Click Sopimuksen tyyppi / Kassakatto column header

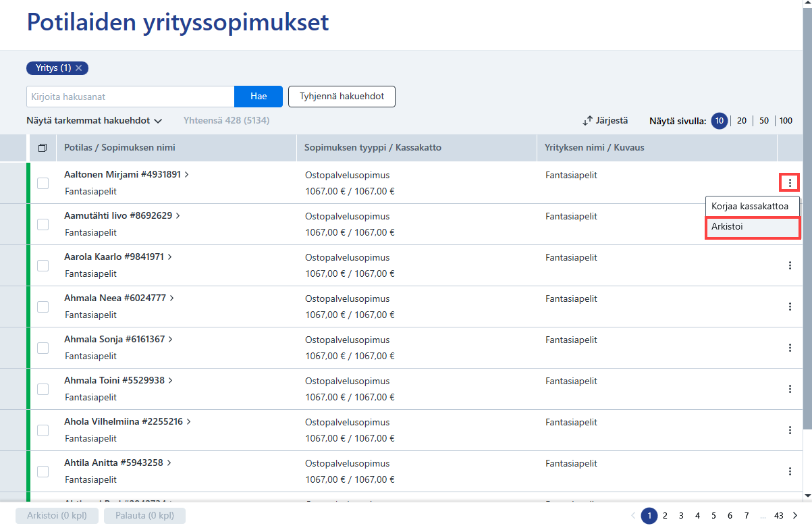pyautogui.click(x=416, y=148)
